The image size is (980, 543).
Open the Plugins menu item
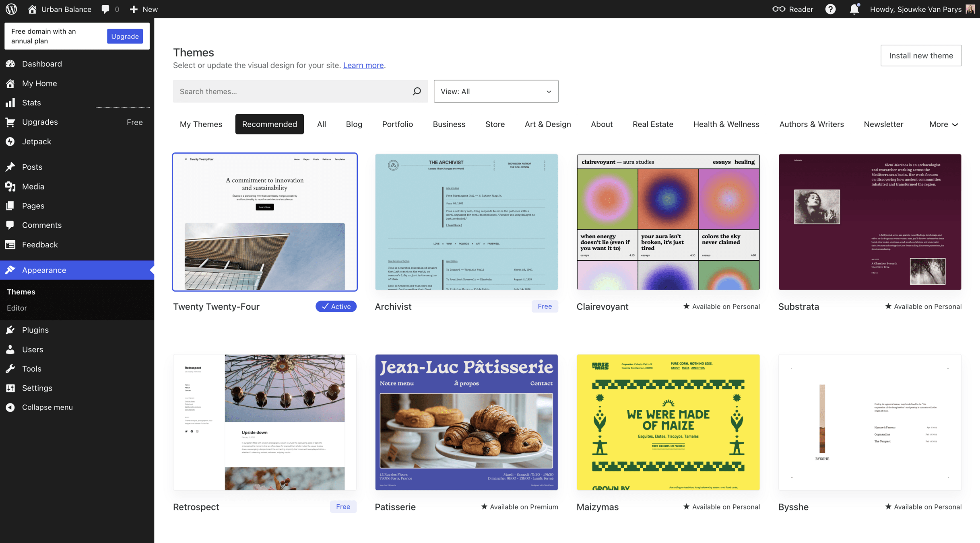pyautogui.click(x=35, y=330)
